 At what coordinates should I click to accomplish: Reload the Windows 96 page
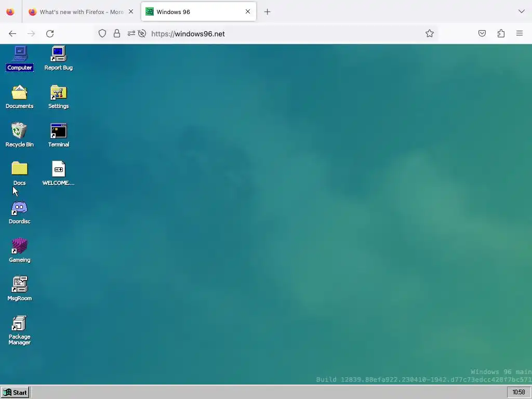pyautogui.click(x=50, y=34)
